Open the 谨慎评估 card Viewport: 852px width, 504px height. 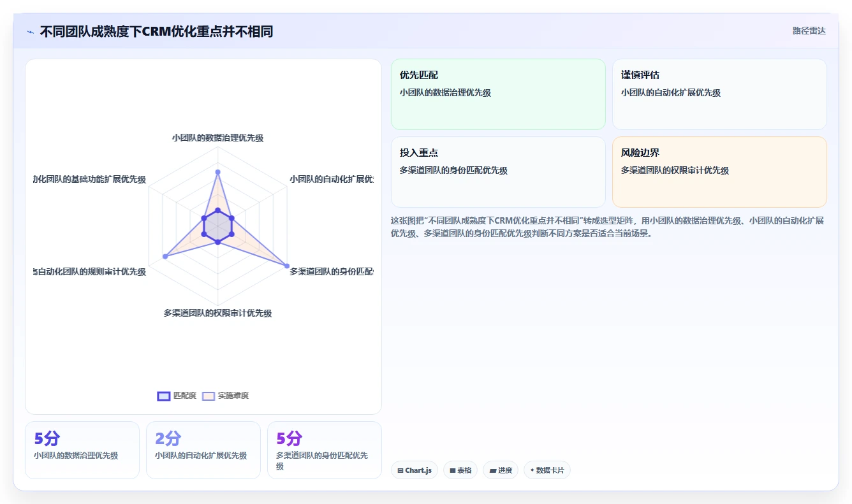tap(719, 94)
